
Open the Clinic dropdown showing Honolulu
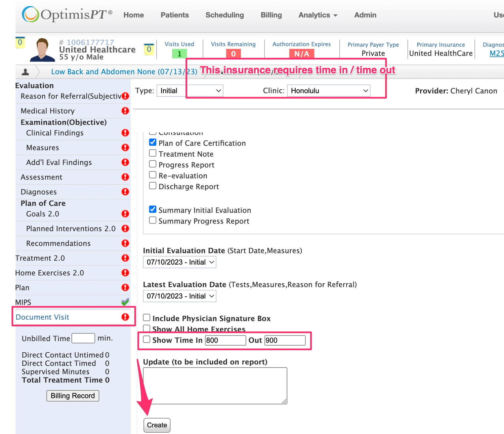(x=328, y=91)
